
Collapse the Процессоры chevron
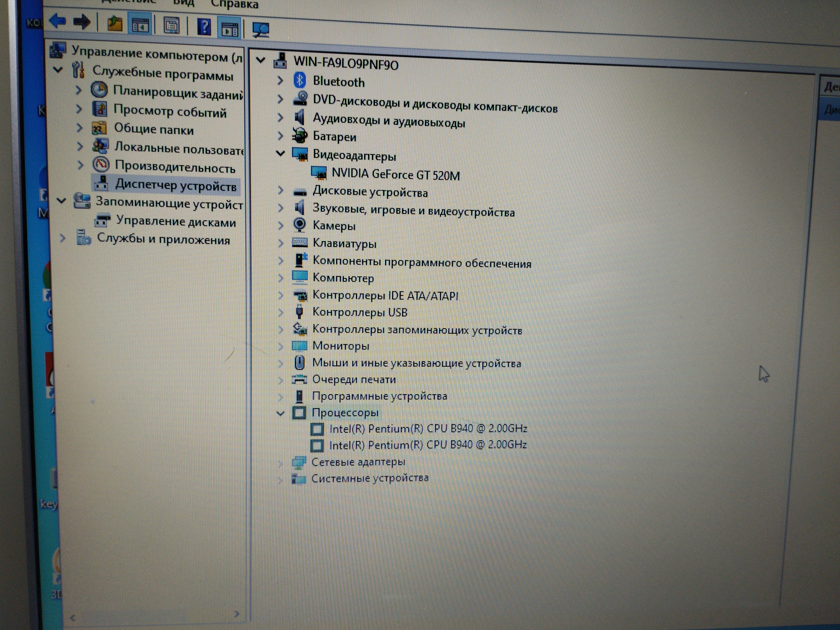(x=280, y=413)
